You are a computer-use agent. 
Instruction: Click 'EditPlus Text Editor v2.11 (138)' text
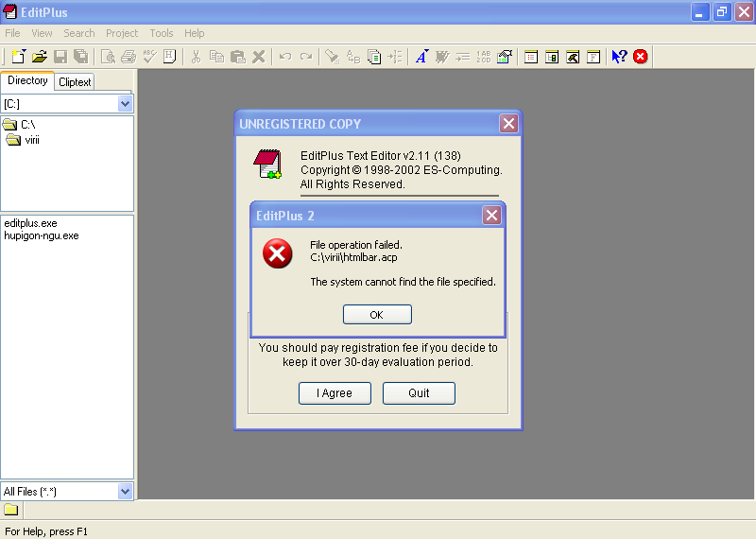tap(381, 156)
